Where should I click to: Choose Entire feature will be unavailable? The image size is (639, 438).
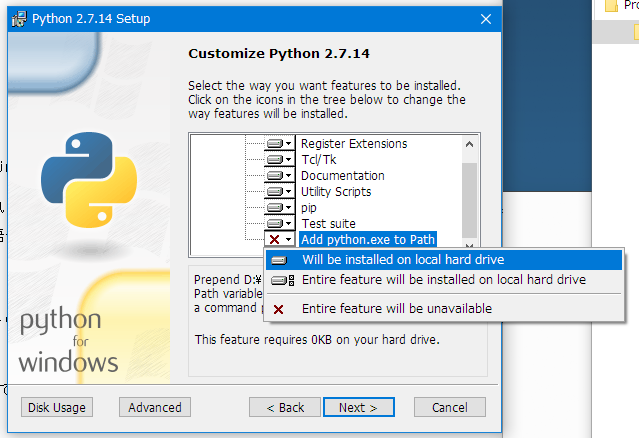coord(444,309)
